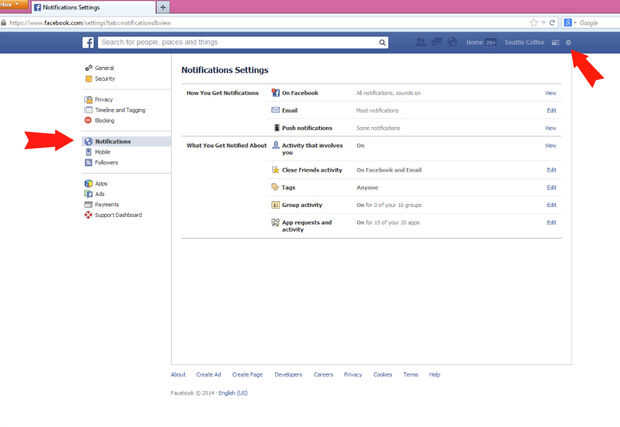View the Push notifications settings
This screenshot has width=620, height=427.
coord(550,128)
